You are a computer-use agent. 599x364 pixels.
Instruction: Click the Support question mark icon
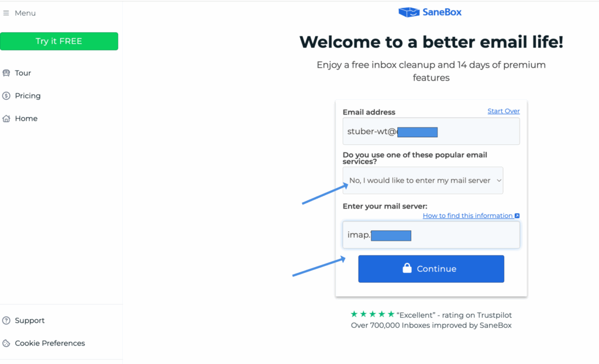pyautogui.click(x=6, y=320)
